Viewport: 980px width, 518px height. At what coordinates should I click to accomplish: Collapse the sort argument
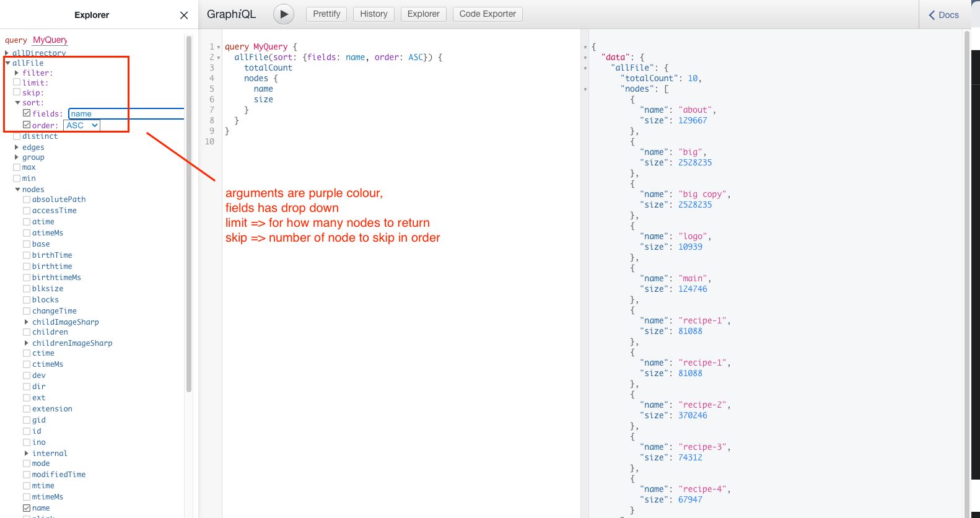17,103
